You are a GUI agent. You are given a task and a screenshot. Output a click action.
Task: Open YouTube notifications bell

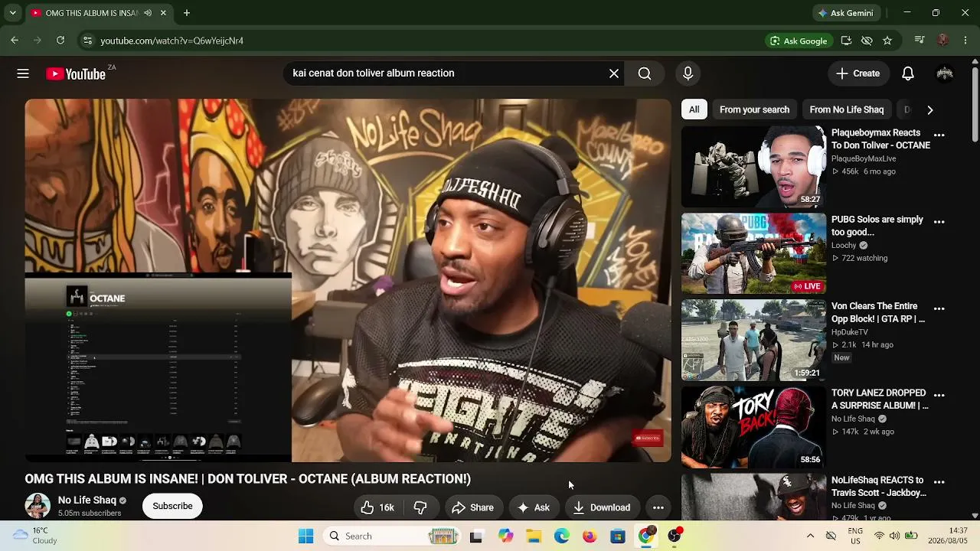[x=908, y=73]
